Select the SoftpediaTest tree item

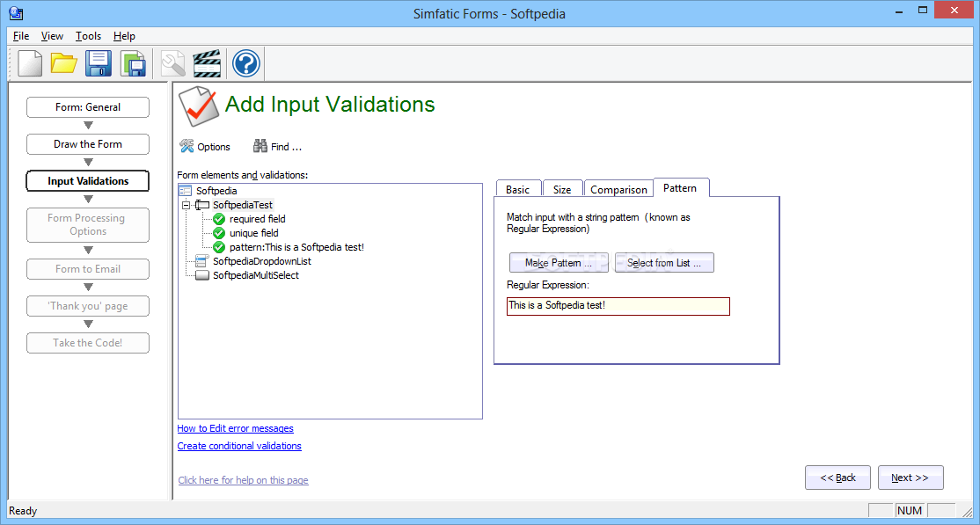(x=243, y=205)
